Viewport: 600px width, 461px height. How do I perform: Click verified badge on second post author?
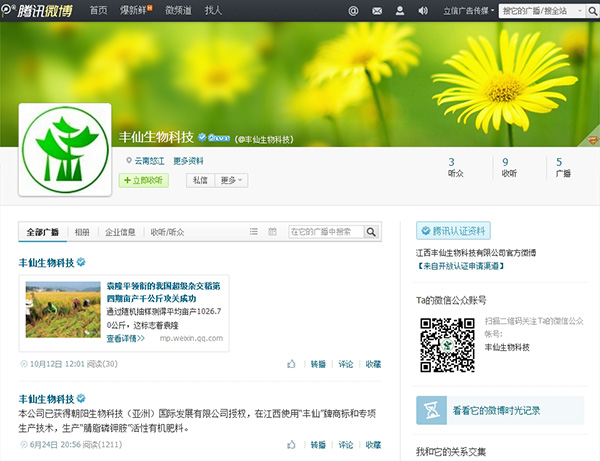tap(81, 399)
